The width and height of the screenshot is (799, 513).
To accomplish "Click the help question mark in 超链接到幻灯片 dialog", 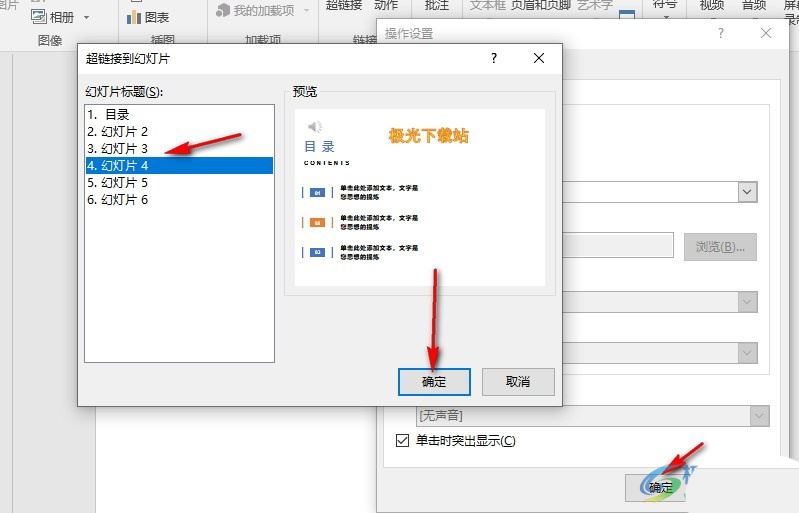I will click(x=493, y=59).
